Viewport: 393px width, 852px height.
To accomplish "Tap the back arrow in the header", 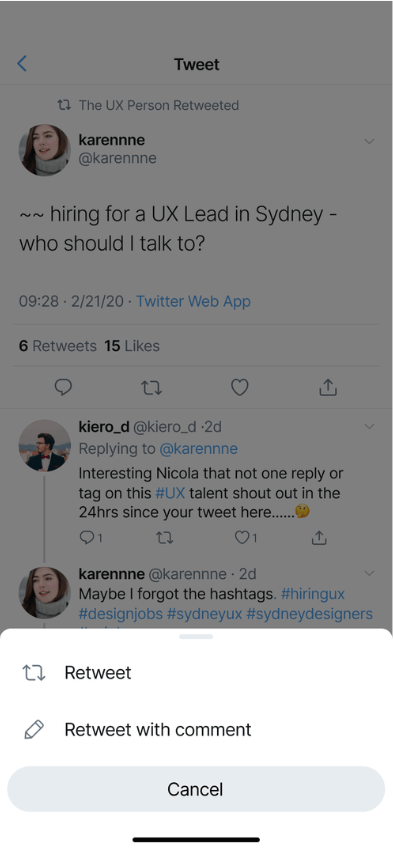I will click(x=22, y=64).
